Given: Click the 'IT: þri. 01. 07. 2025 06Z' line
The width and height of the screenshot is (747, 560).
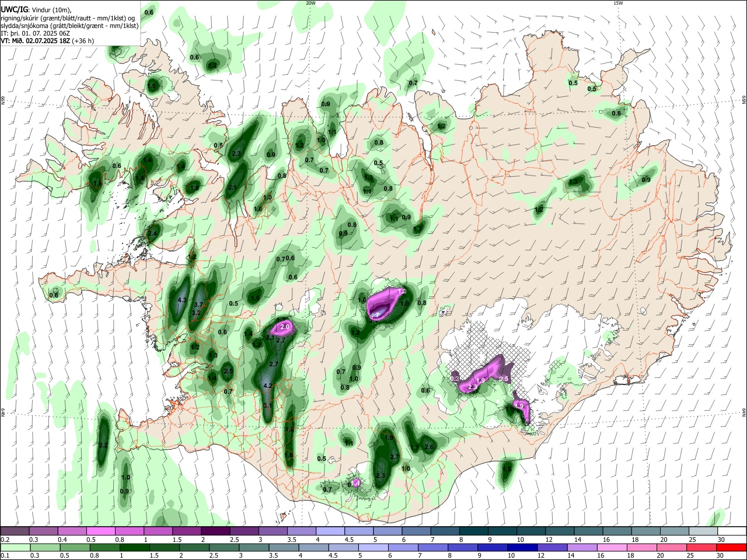Looking at the screenshot, I should click(x=34, y=33).
